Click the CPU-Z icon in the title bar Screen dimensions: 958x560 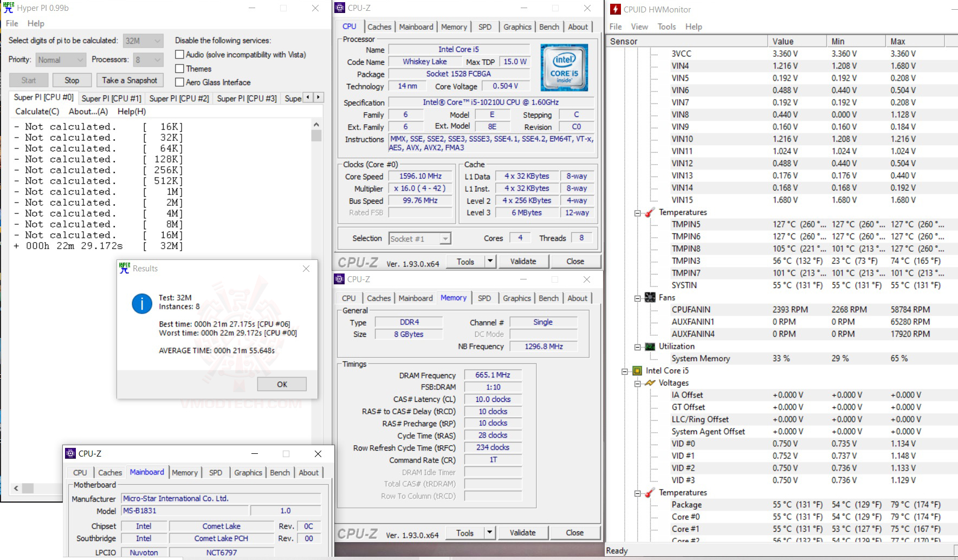(340, 8)
